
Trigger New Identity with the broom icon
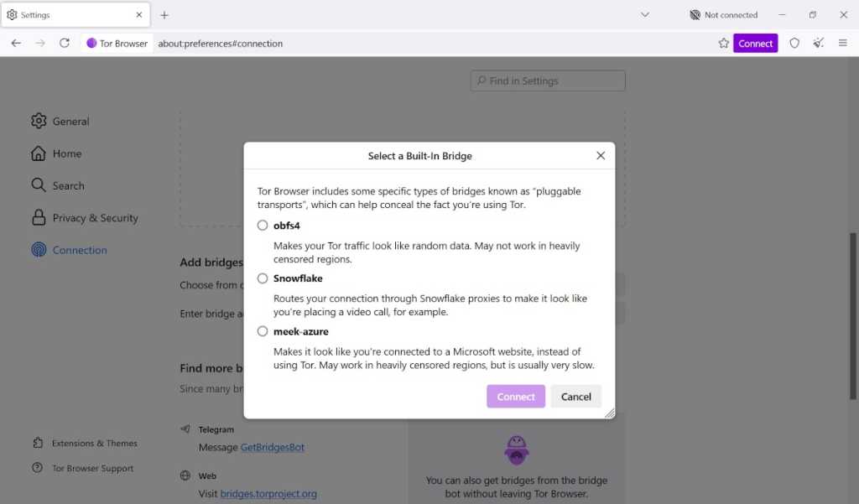818,43
